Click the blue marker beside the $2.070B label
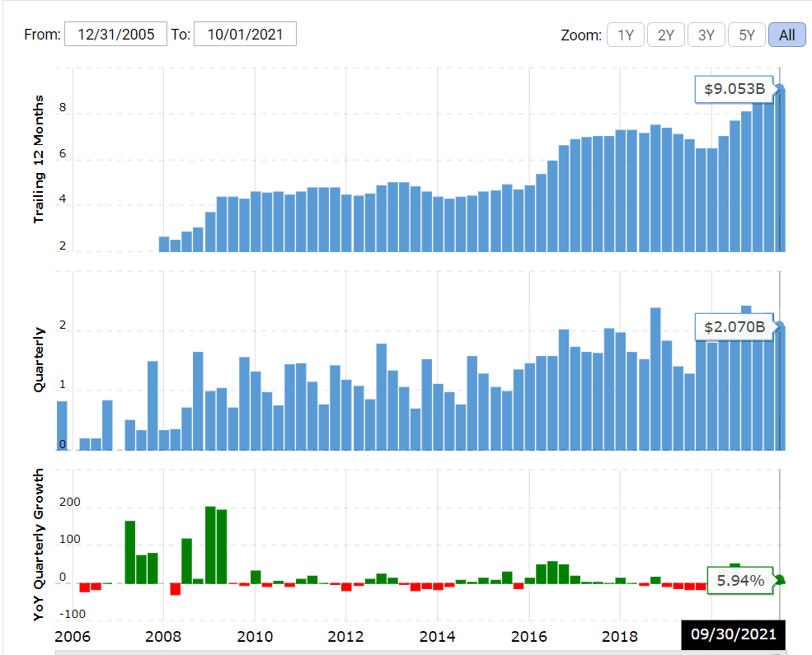 point(780,327)
